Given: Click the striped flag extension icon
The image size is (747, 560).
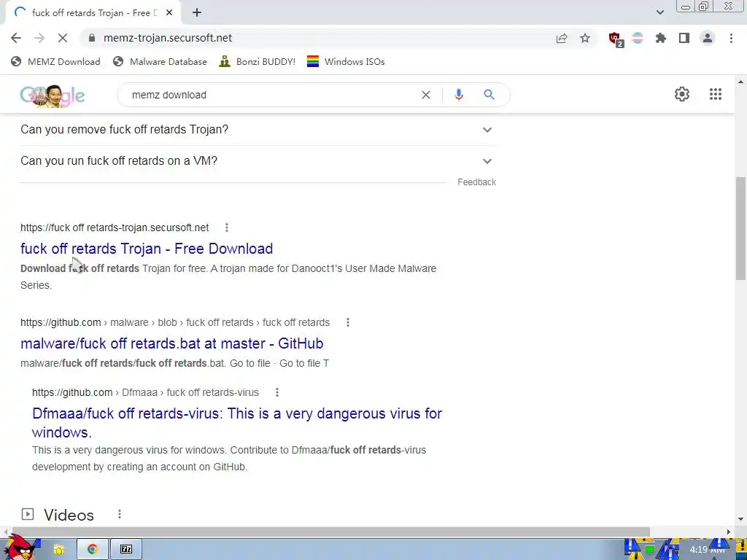Looking at the screenshot, I should point(638,38).
